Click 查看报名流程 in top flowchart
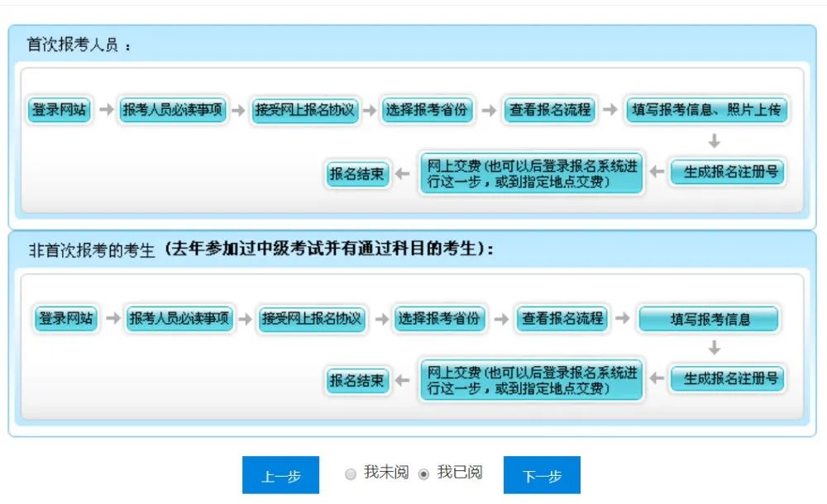Viewport: 827px width, 504px height. point(549,110)
